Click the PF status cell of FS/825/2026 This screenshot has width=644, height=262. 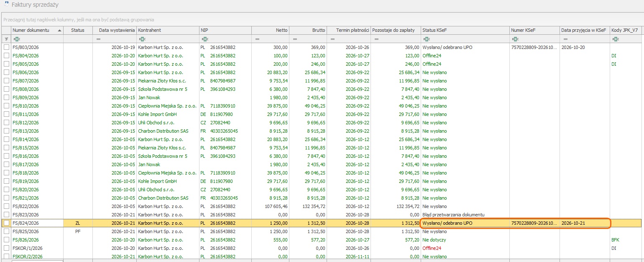(x=78, y=231)
